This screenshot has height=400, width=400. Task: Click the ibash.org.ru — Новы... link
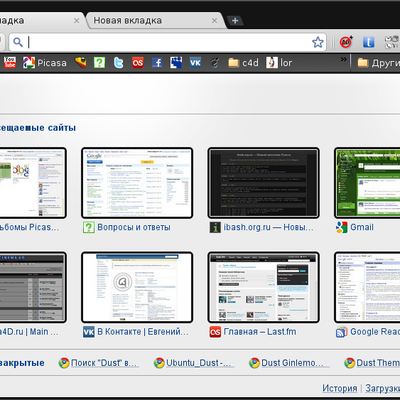268,227
